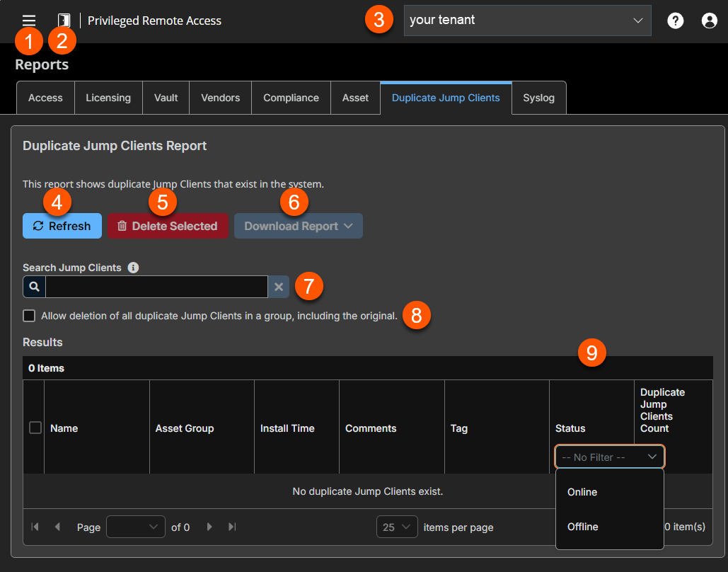Click the Privileged Remote Access title
The image size is (728, 572).
[x=154, y=21]
